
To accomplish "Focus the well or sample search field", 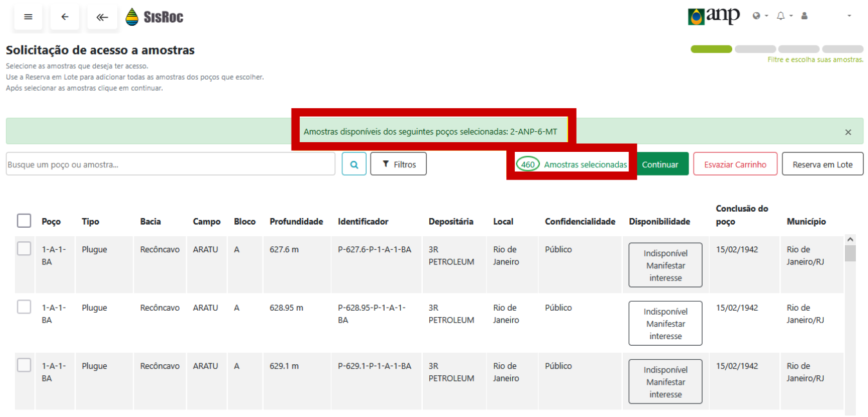I will click(x=171, y=164).
